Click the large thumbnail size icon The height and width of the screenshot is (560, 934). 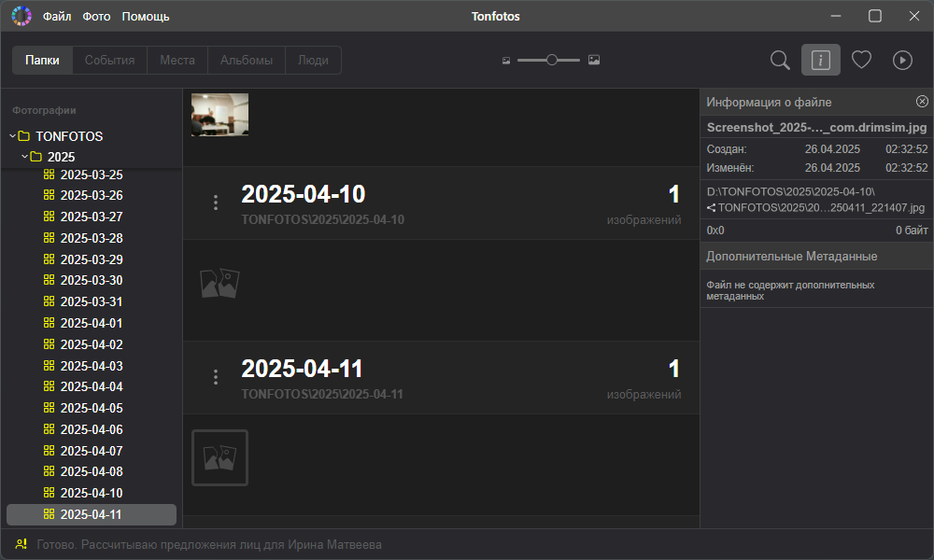click(x=594, y=60)
